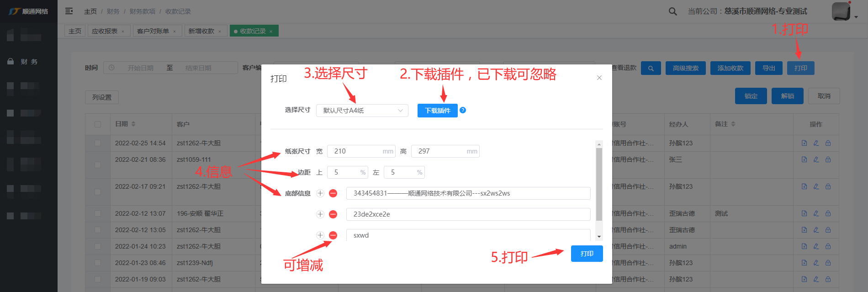The height and width of the screenshot is (292, 868).
Task: Click the magnifier search button in filter bar
Action: click(651, 68)
